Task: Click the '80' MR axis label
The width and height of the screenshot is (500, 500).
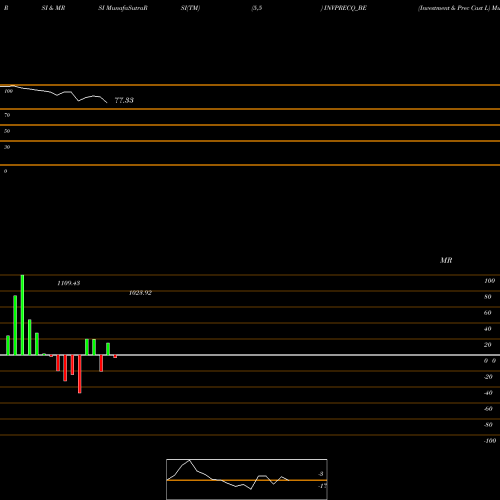Action: point(488,297)
